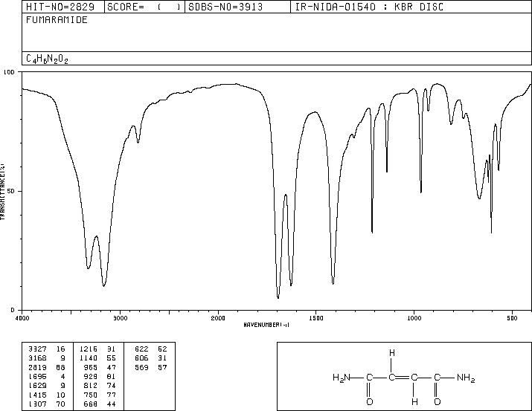The width and height of the screenshot is (532, 411).
Task: Click the 2000 wavenumber axis label
Action: coord(218,318)
